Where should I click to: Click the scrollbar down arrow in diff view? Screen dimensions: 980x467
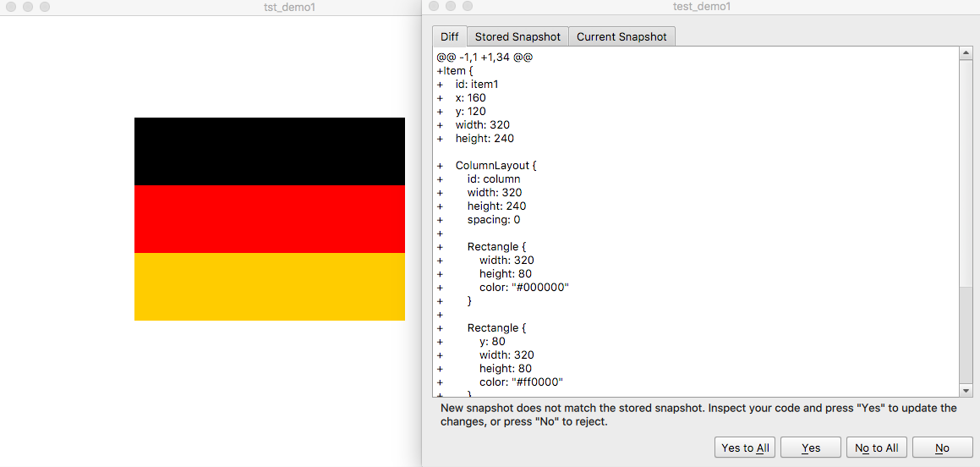click(x=966, y=391)
